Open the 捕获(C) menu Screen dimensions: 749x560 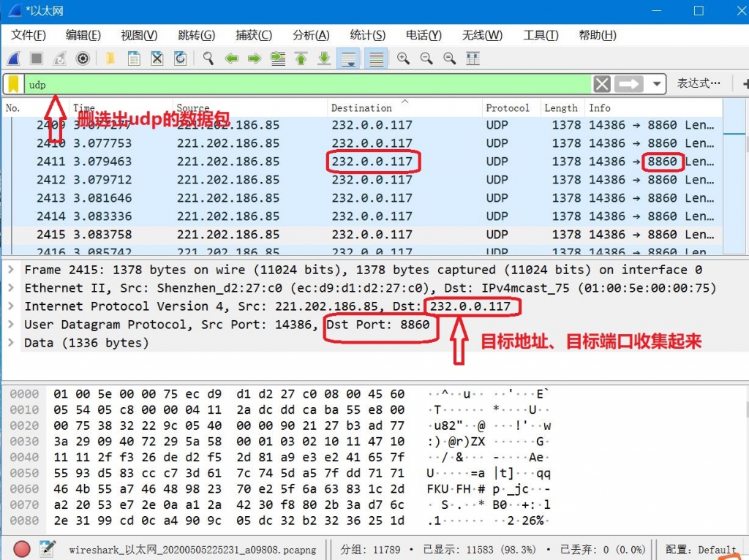tap(254, 35)
